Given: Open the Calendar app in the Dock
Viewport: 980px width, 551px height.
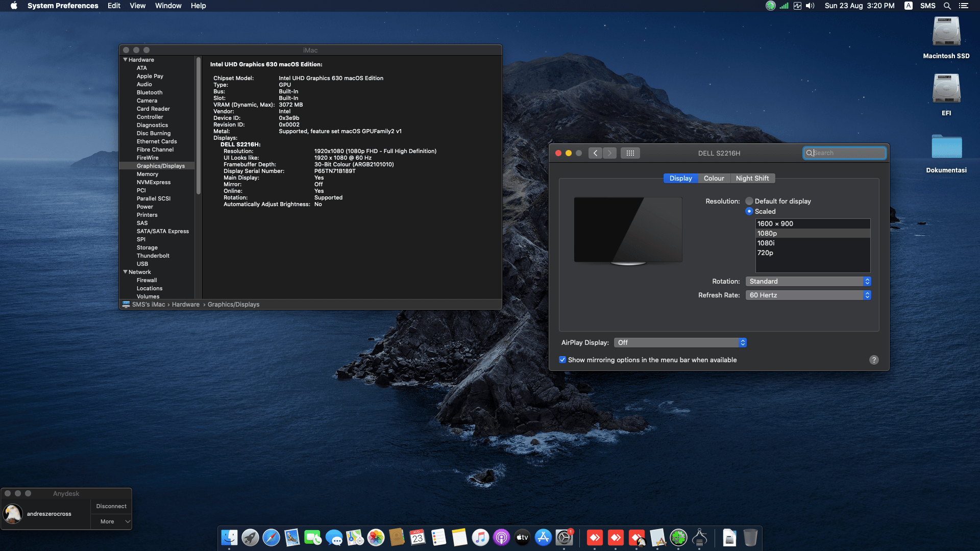Looking at the screenshot, I should [x=417, y=538].
